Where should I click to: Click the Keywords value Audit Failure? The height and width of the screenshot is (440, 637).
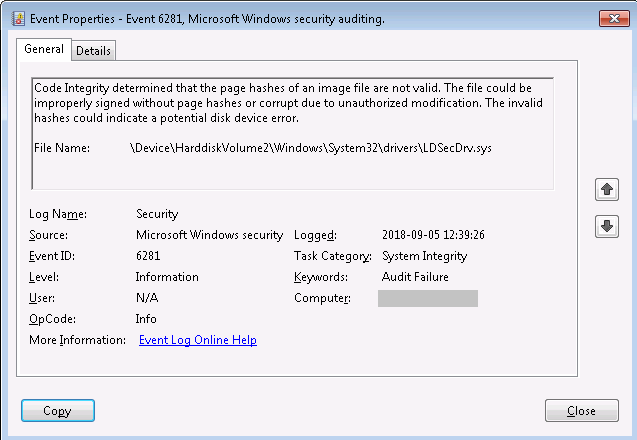[415, 277]
